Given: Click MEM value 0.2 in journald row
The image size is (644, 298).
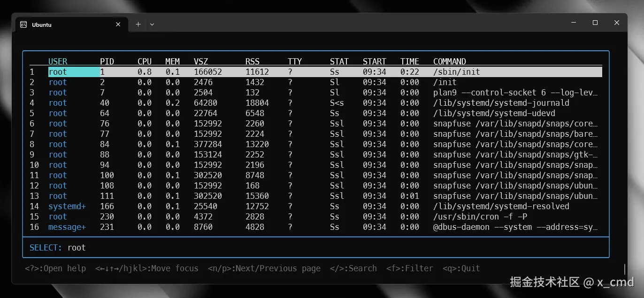Looking at the screenshot, I should [x=173, y=103].
